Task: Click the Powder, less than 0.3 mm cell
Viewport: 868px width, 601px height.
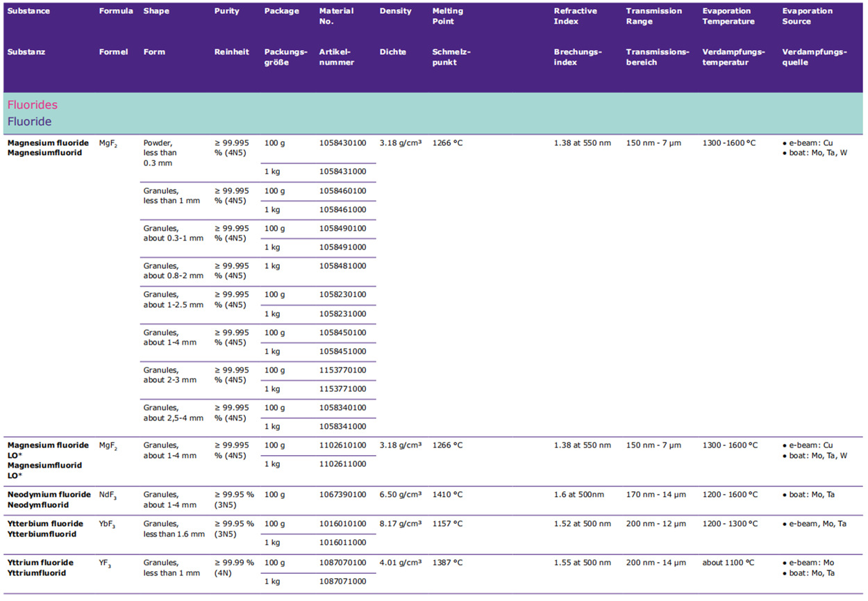Action: tap(160, 153)
